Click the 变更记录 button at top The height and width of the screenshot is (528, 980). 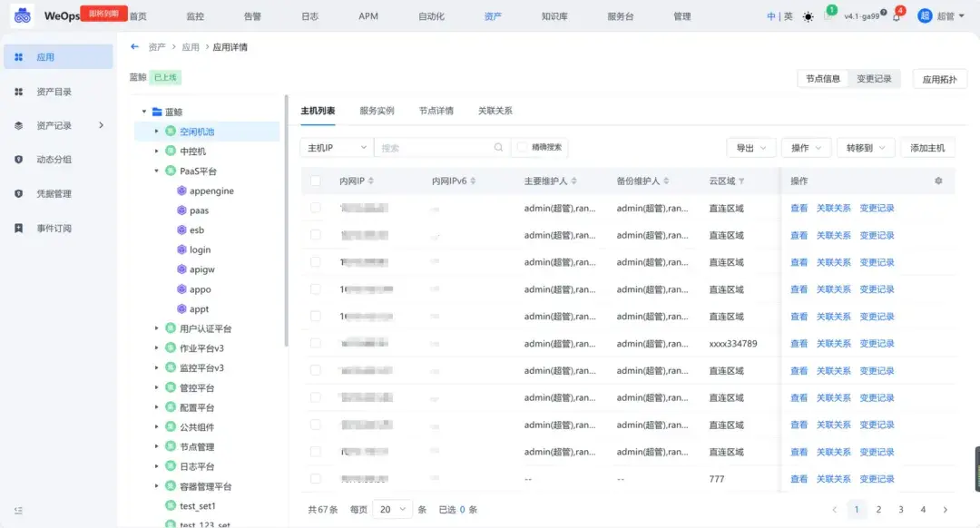[x=874, y=79]
